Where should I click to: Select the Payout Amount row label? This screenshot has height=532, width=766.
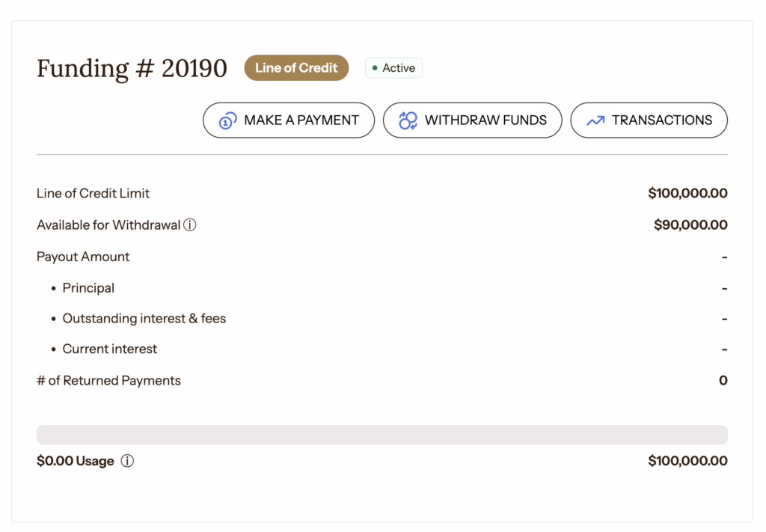click(x=83, y=257)
